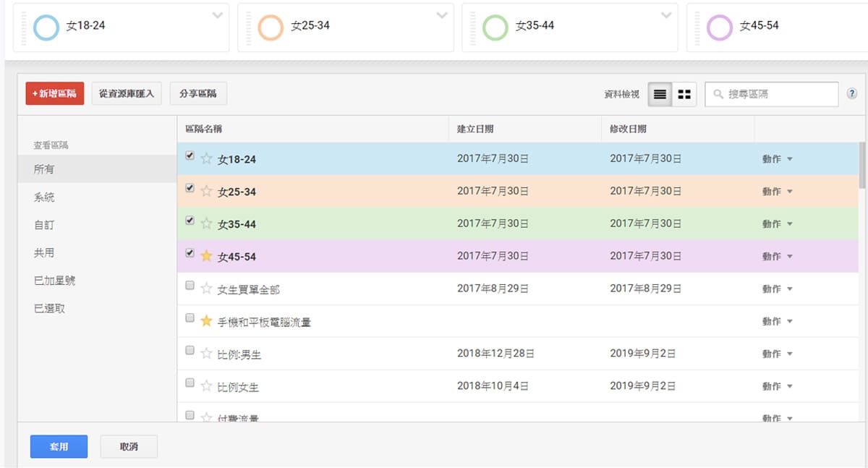Expand the 女18-24 segment card chevron
Screen dimensions: 868x468
[x=217, y=15]
